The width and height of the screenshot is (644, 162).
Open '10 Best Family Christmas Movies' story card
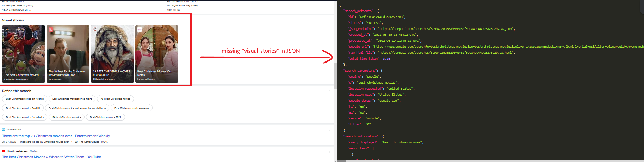tap(68, 54)
